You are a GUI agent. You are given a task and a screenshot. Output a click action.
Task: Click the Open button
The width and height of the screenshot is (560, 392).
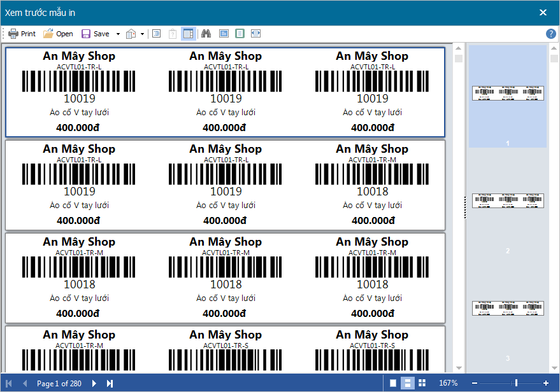pyautogui.click(x=58, y=34)
